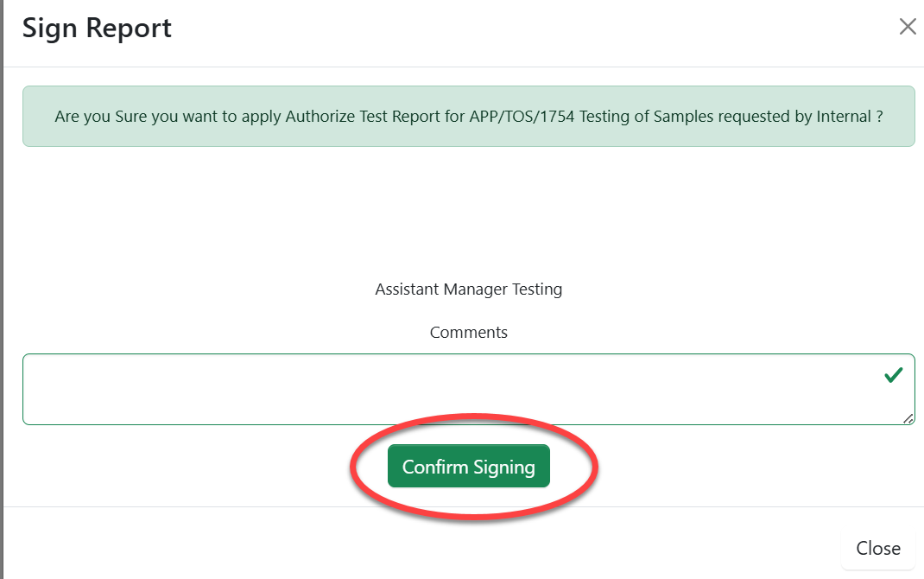Click the Assistant Manager Testing role text

(468, 289)
